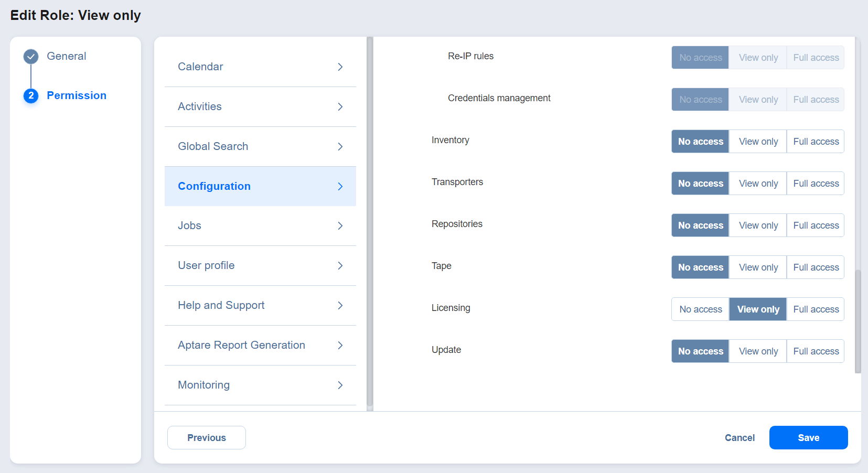Click Aptare Report Generation chevron icon
Screen dimensions: 868x473
(340, 345)
